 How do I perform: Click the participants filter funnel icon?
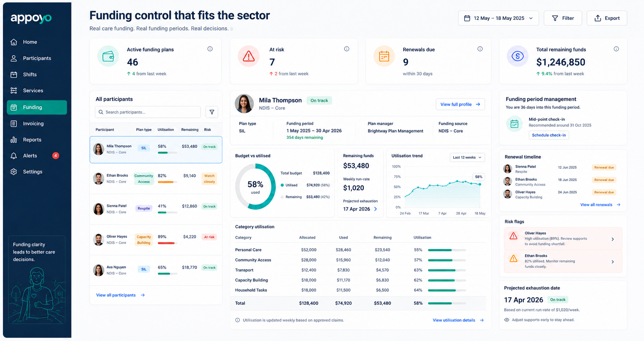click(212, 112)
